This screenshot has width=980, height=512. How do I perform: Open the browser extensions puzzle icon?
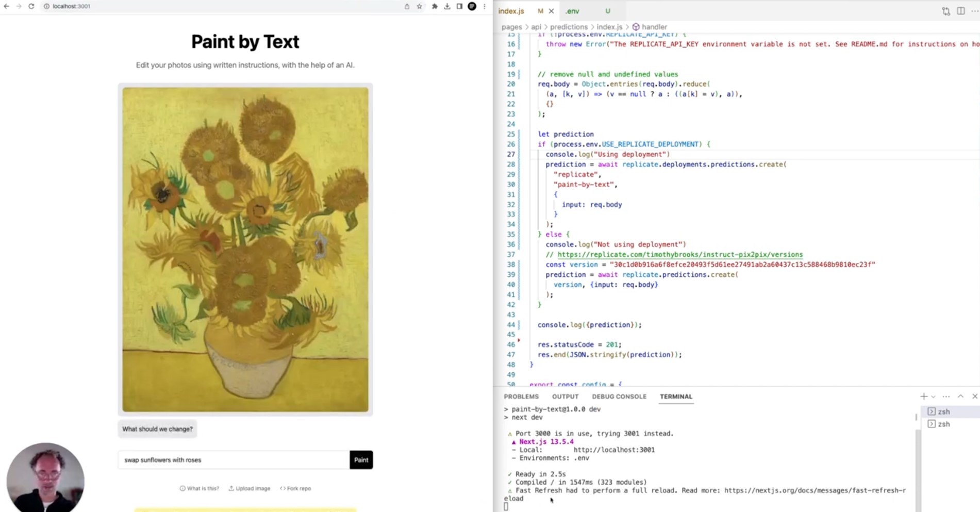435,6
